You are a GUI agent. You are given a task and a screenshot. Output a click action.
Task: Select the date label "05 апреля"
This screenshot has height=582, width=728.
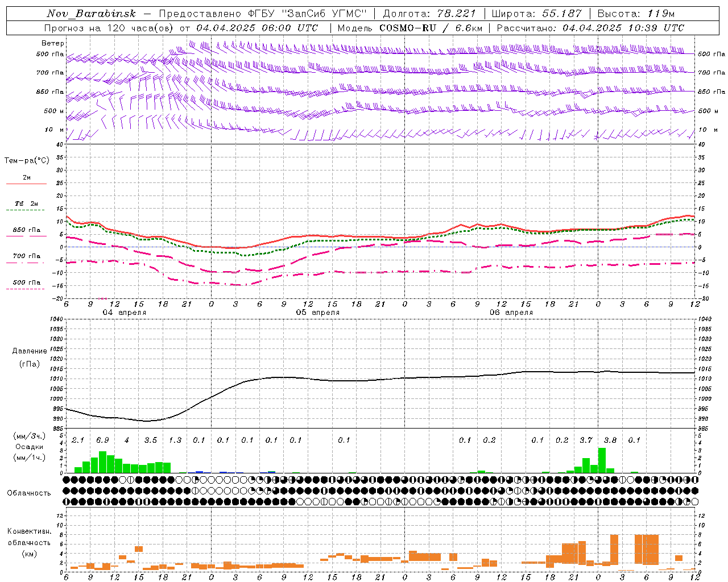(317, 313)
